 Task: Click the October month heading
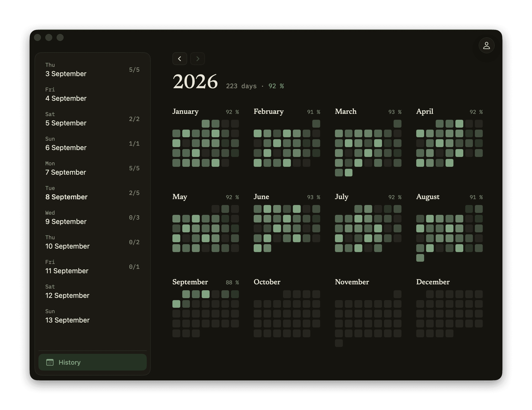coord(267,282)
